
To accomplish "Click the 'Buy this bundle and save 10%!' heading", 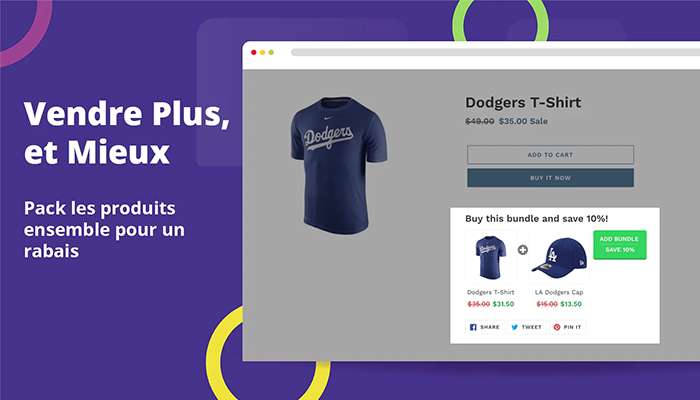I will coord(537,219).
